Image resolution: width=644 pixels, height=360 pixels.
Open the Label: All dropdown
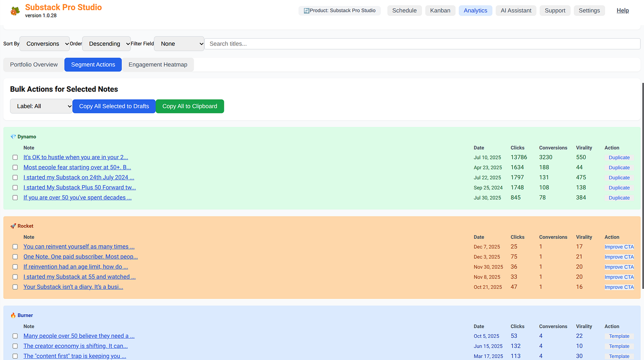(x=41, y=106)
